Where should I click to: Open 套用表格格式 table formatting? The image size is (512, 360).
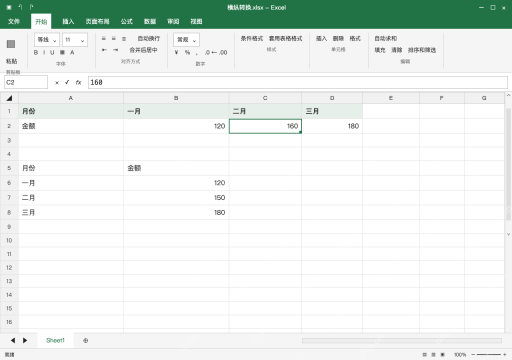point(285,39)
